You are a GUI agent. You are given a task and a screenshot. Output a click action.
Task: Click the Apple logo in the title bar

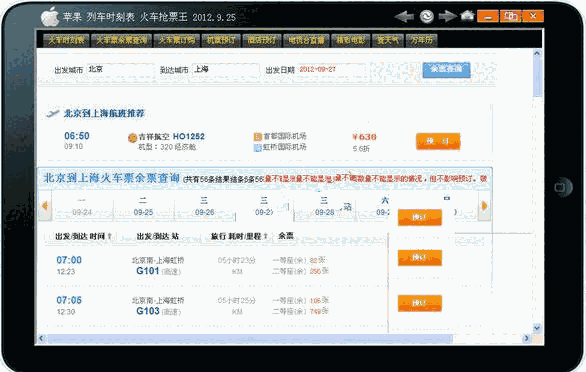point(50,17)
